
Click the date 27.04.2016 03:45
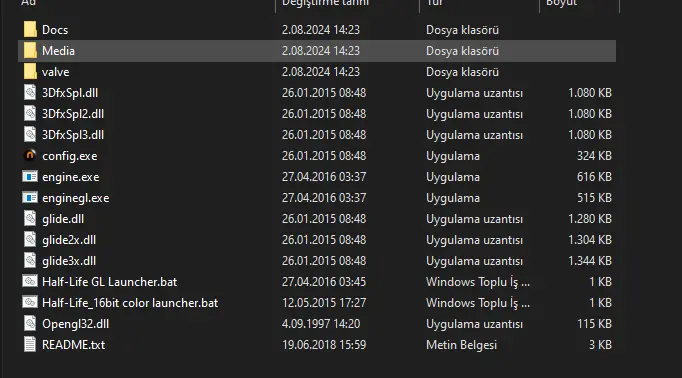point(324,282)
